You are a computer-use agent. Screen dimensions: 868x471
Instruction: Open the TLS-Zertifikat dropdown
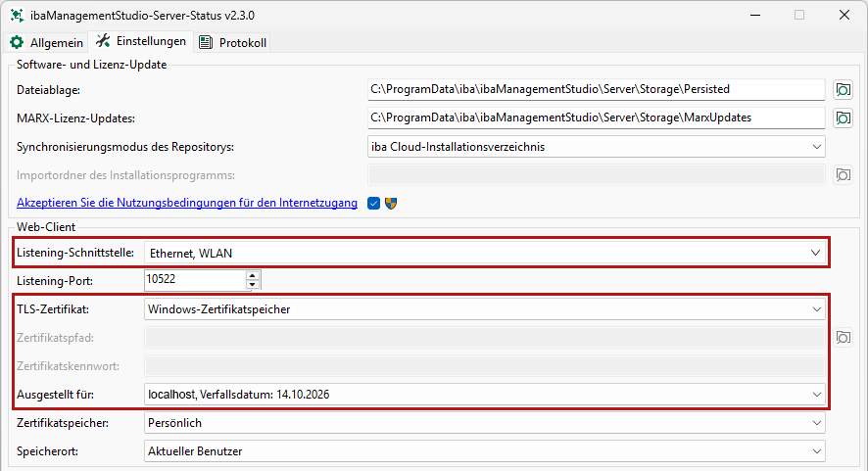pyautogui.click(x=484, y=309)
